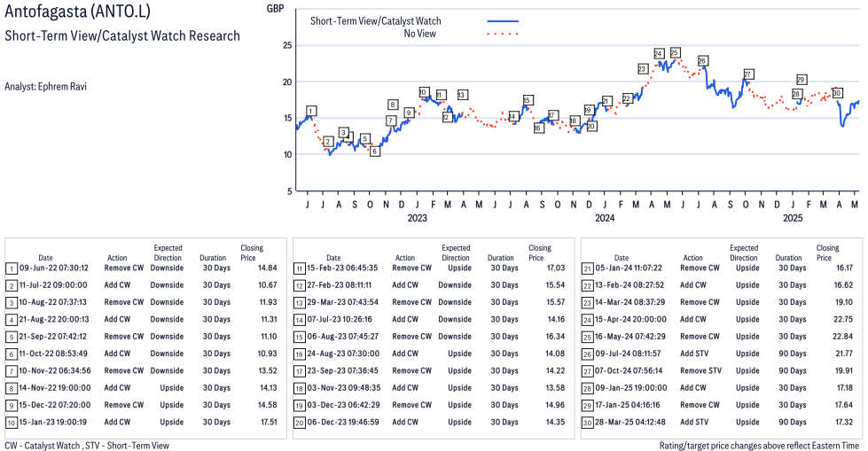Click chart marker 25 at the 2024 peak
Viewport: 868px width, 451px height.
674,52
